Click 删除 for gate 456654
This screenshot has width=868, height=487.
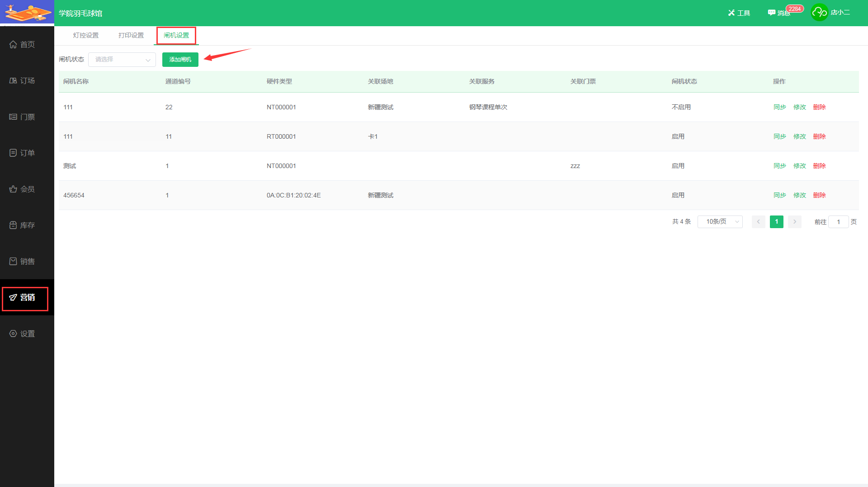coord(819,195)
